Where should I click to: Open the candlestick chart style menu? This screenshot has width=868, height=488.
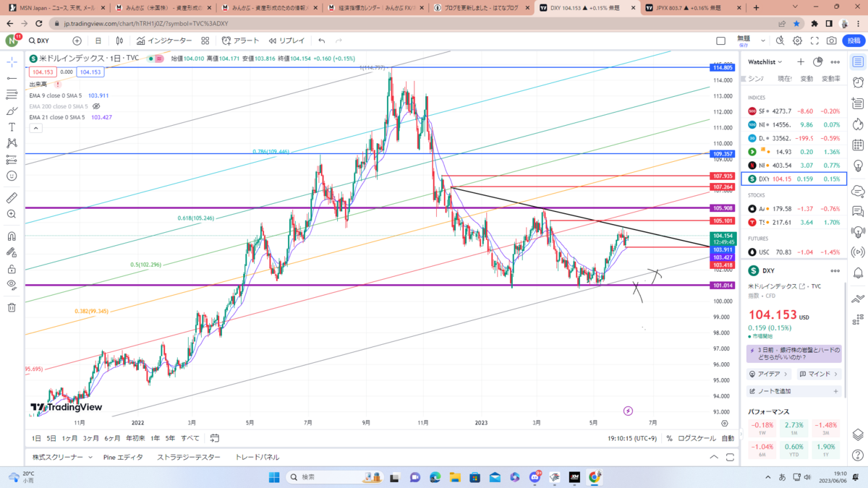coord(118,40)
